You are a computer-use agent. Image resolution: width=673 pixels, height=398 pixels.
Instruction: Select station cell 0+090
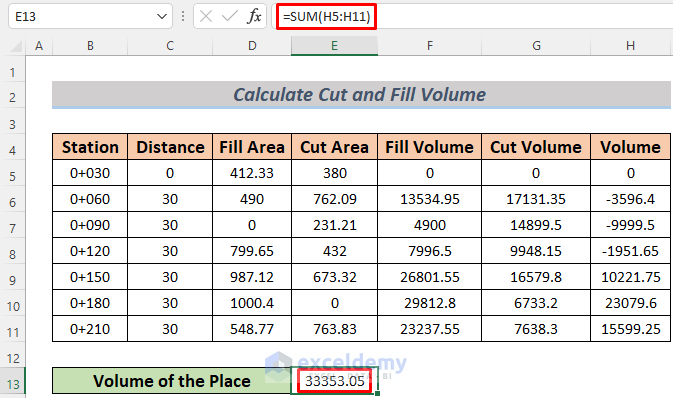(x=90, y=225)
